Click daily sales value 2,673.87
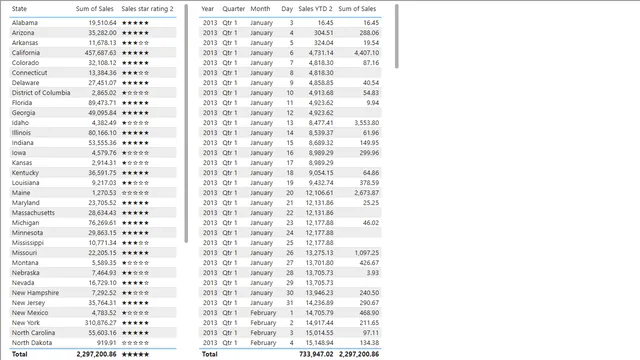Viewport: 640px width, 360px height. (x=367, y=193)
